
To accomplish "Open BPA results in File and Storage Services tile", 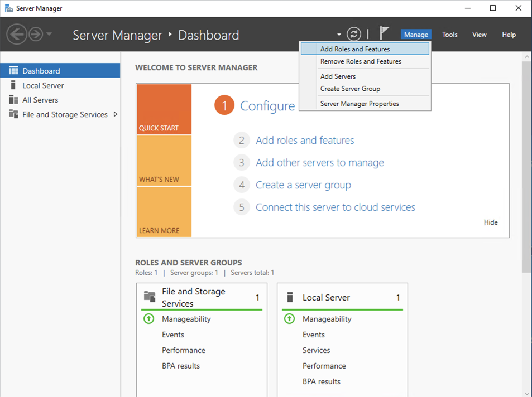I will coord(181,366).
